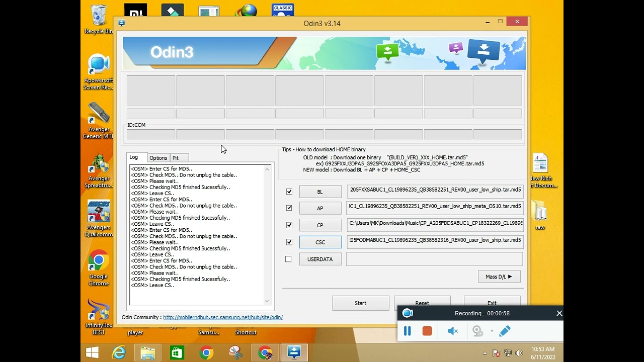Click the CSC file path field
The width and height of the screenshot is (644, 362).
[435, 242]
